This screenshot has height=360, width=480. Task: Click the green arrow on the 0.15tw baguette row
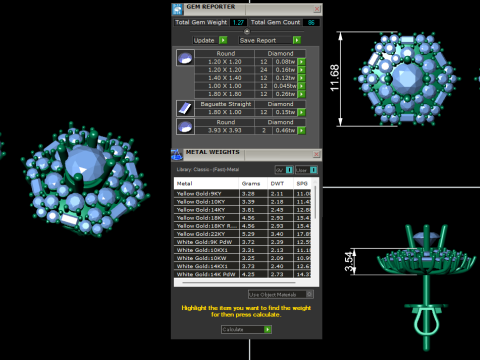pyautogui.click(x=301, y=112)
